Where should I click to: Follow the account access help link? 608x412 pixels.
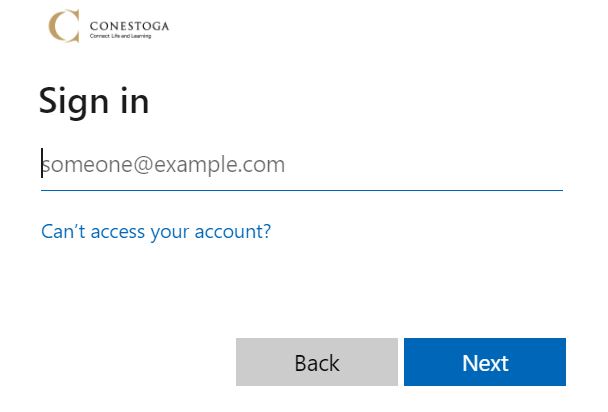pyautogui.click(x=156, y=232)
